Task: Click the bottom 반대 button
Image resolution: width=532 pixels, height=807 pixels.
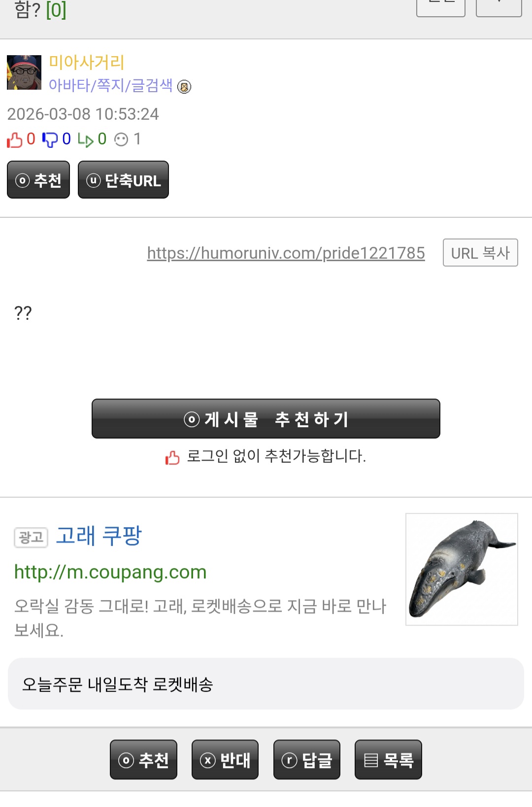Action: 225,760
